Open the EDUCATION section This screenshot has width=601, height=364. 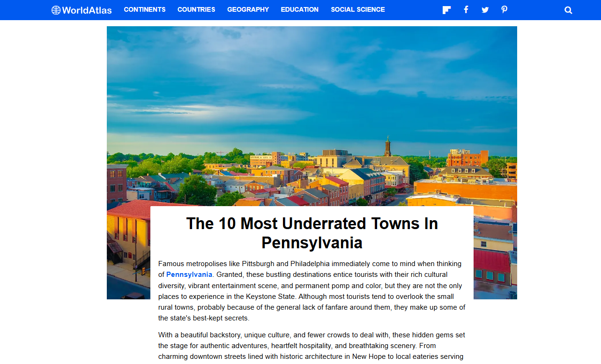pos(299,9)
